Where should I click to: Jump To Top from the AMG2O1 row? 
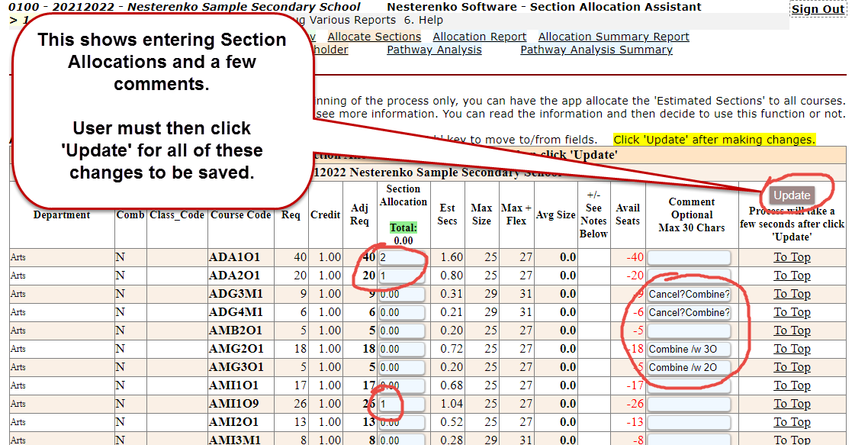click(x=792, y=349)
